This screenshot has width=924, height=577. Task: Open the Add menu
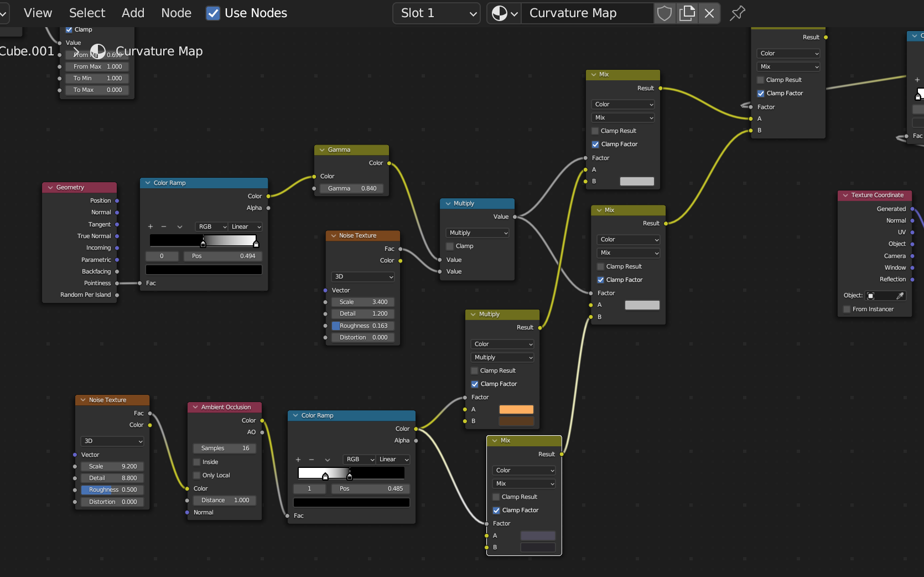[133, 13]
